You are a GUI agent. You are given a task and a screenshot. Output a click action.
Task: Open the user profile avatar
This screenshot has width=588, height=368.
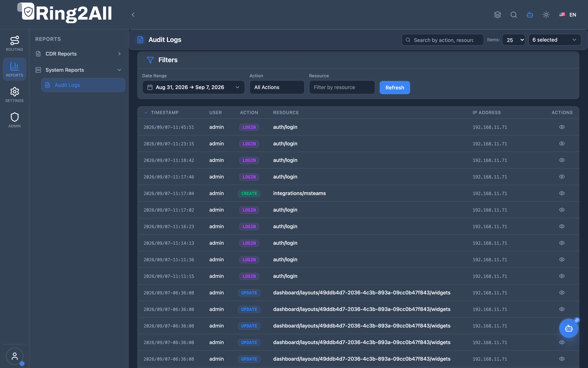point(15,356)
